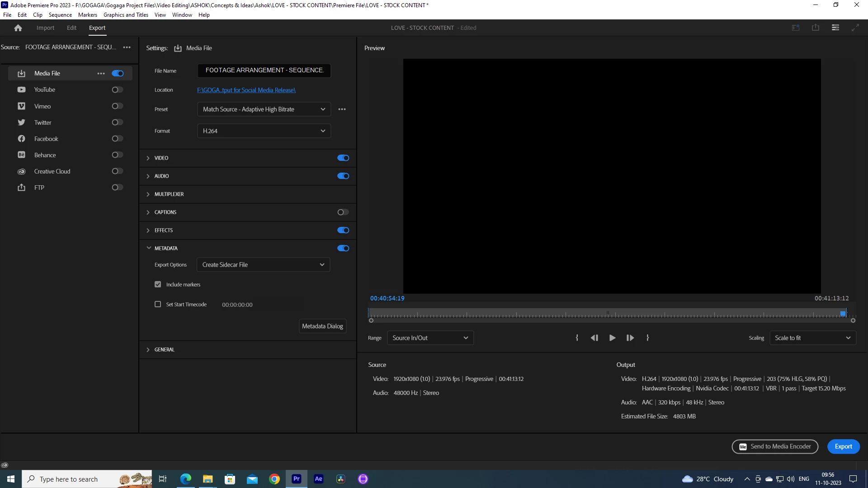Step forward one frame in preview
Viewport: 868px width, 488px height.
tap(630, 338)
